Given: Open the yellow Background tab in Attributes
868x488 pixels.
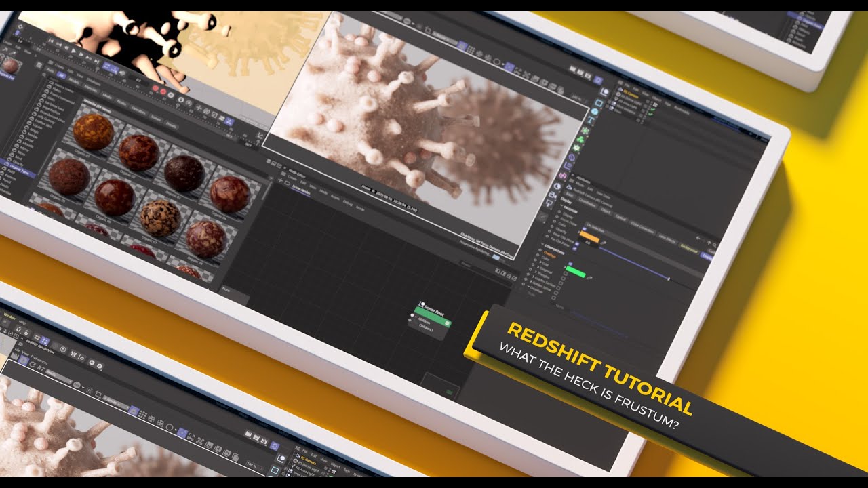Looking at the screenshot, I should point(688,247).
